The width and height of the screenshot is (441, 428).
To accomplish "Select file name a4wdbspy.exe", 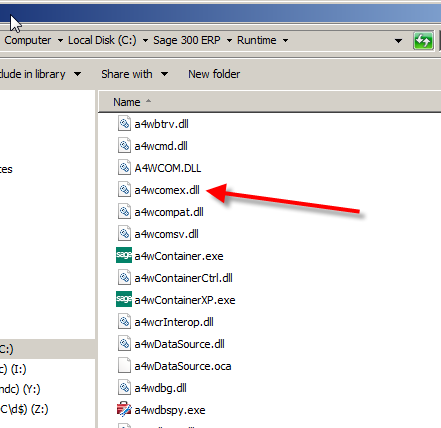I will (170, 410).
